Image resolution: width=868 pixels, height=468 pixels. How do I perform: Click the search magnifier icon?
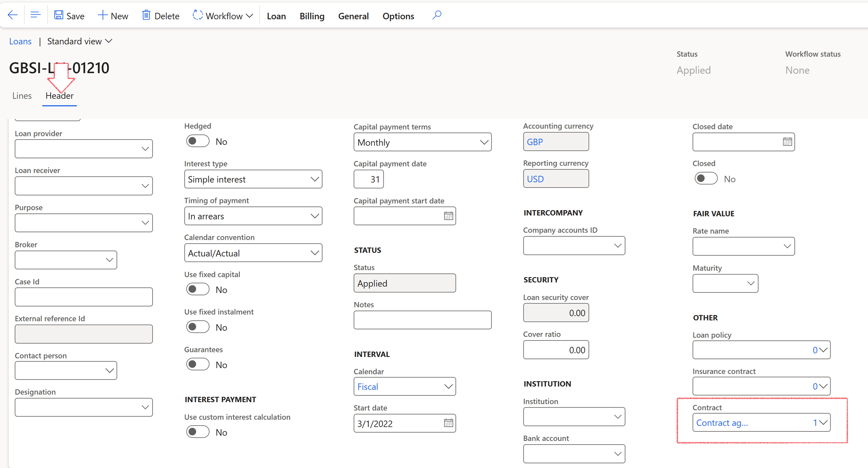click(x=437, y=15)
